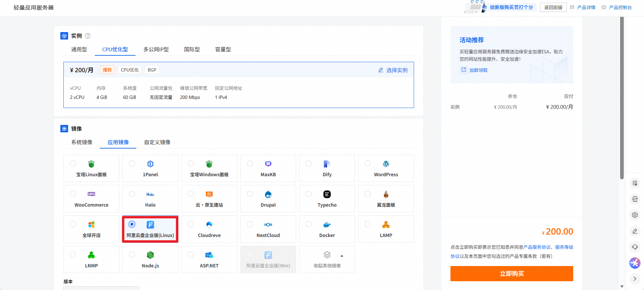Image resolution: width=644 pixels, height=290 pixels.
Task: Click the NextCloud logo icon
Action: (x=268, y=225)
